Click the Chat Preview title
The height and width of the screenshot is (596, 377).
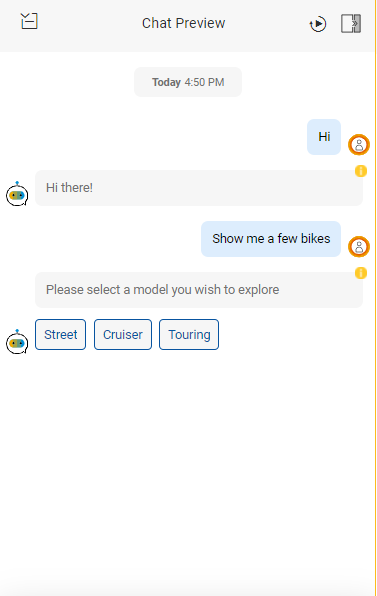tap(184, 23)
